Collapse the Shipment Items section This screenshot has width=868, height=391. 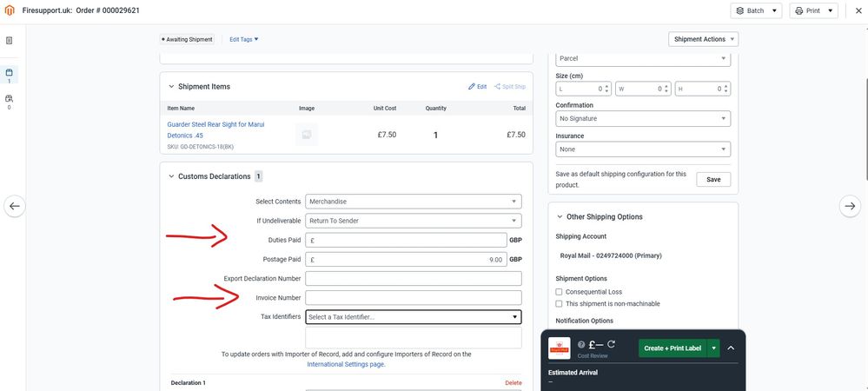coord(171,87)
